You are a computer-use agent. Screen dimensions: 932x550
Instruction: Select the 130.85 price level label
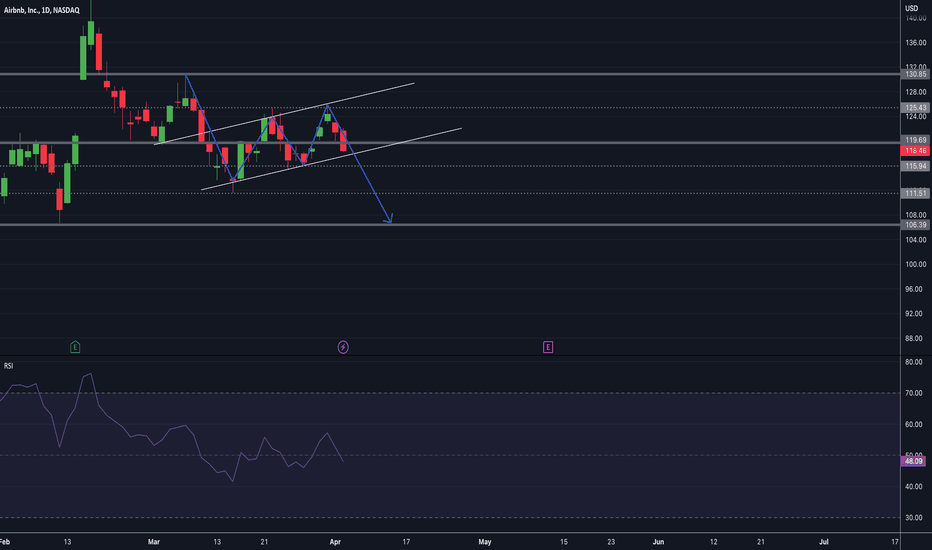(915, 74)
